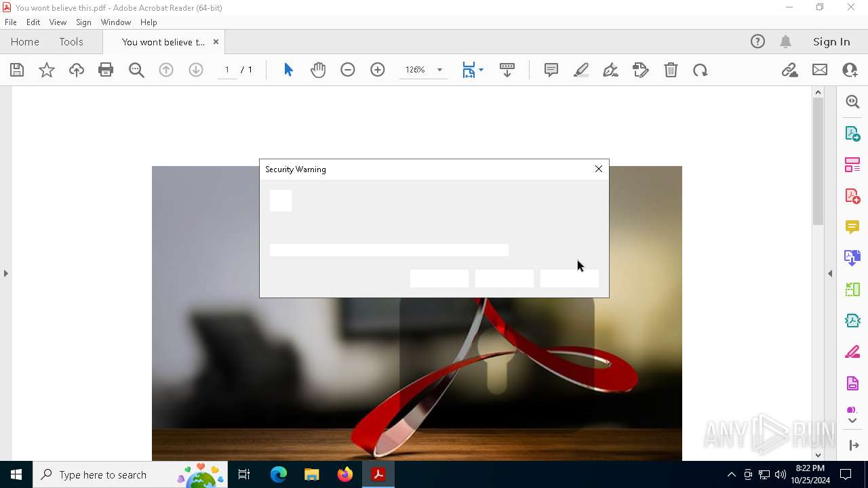Switch to the Home tab
The image size is (868, 488).
(x=25, y=41)
